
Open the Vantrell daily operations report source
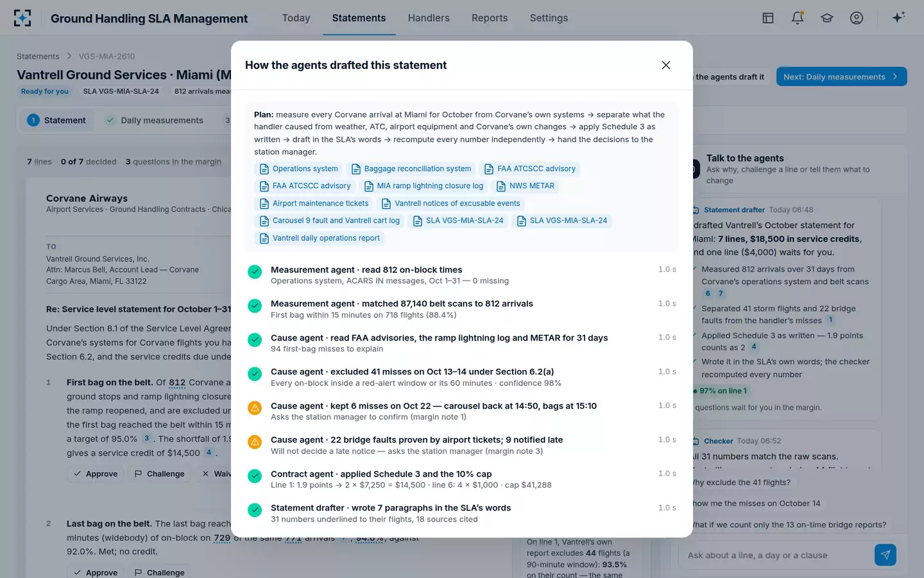pos(320,238)
